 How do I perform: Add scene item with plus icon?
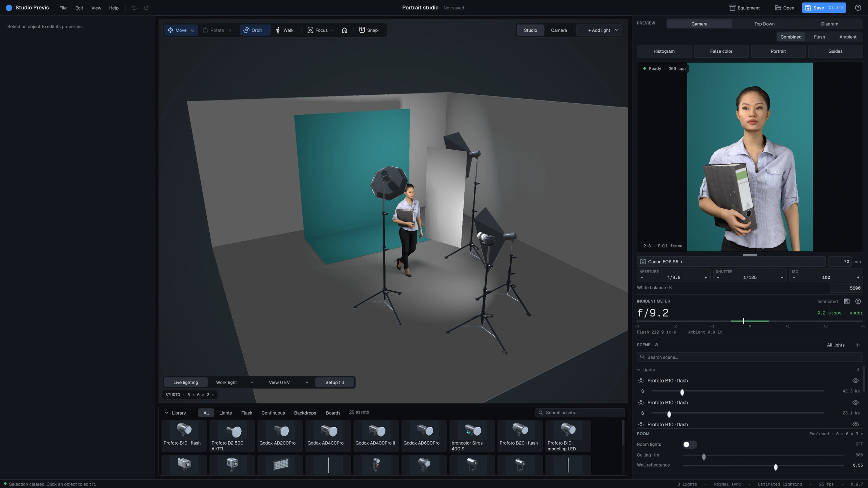tap(858, 345)
